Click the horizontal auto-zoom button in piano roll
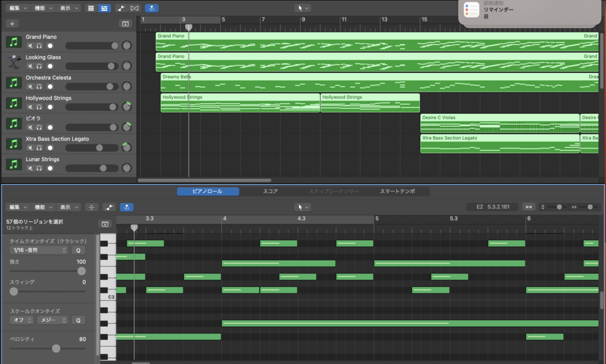The height and width of the screenshot is (364, 606). (528, 207)
